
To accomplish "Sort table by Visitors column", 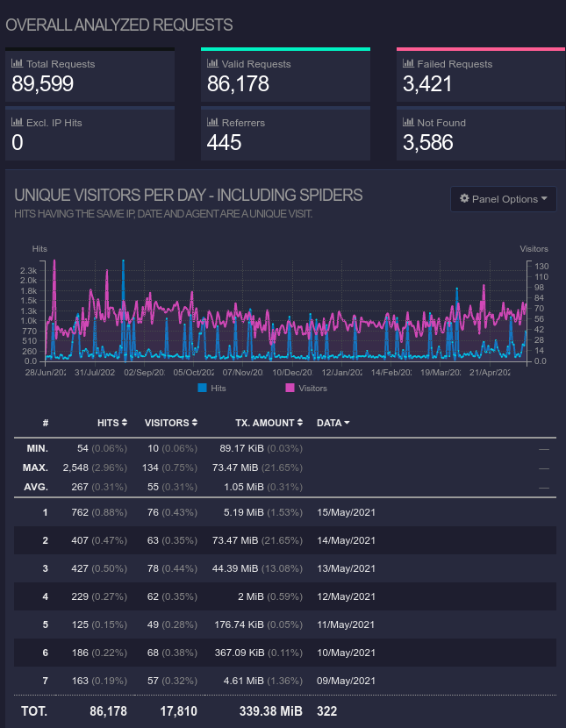I will point(170,423).
